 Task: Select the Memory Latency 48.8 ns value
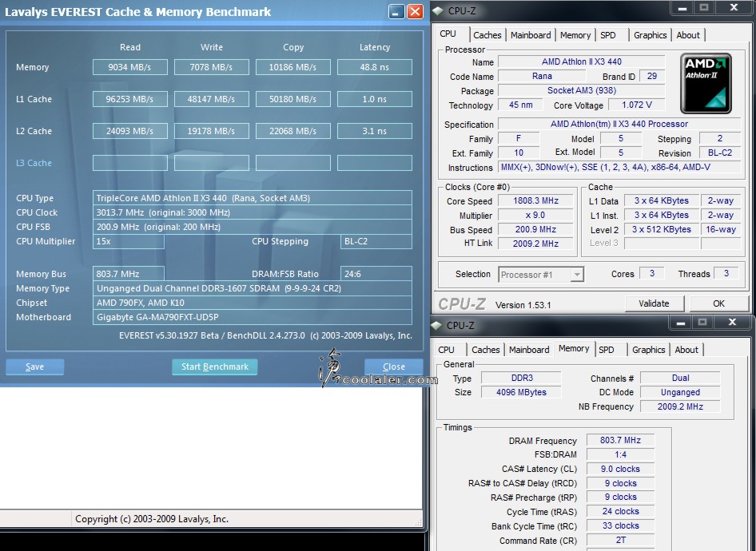click(375, 67)
